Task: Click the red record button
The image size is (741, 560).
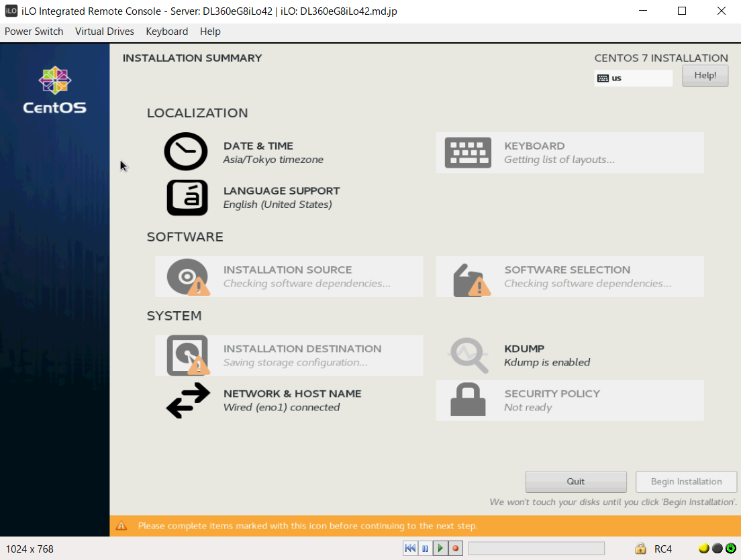Action: point(456,548)
